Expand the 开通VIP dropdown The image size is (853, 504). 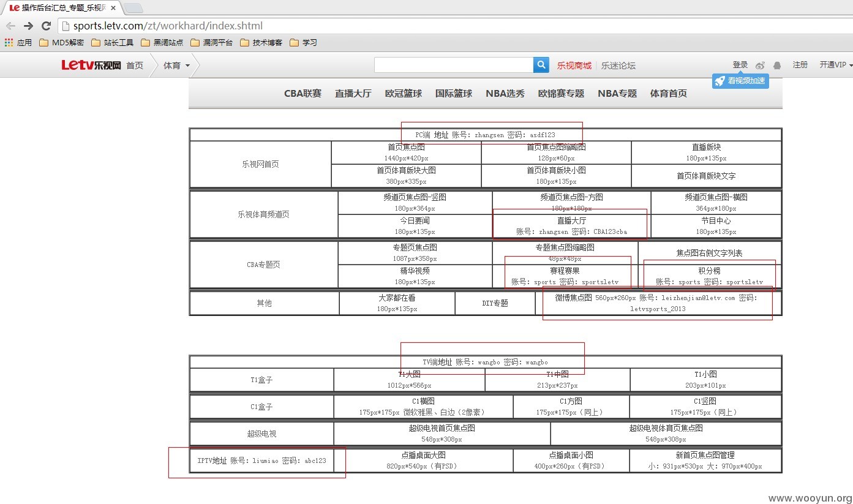point(836,64)
